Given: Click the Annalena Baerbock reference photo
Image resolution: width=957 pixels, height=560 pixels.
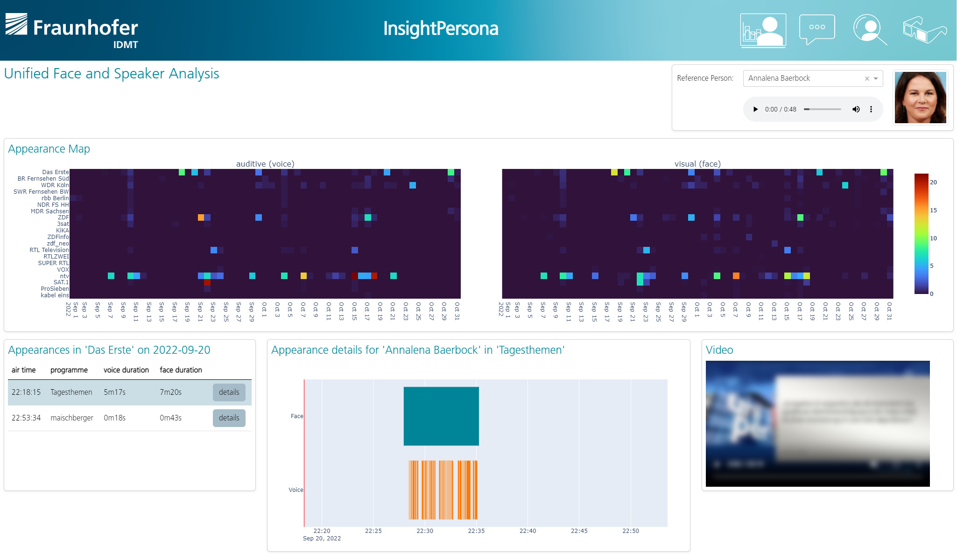Looking at the screenshot, I should click(x=920, y=98).
